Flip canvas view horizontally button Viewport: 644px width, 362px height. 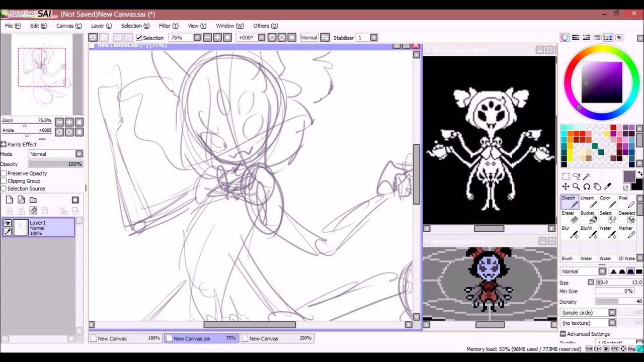click(325, 37)
